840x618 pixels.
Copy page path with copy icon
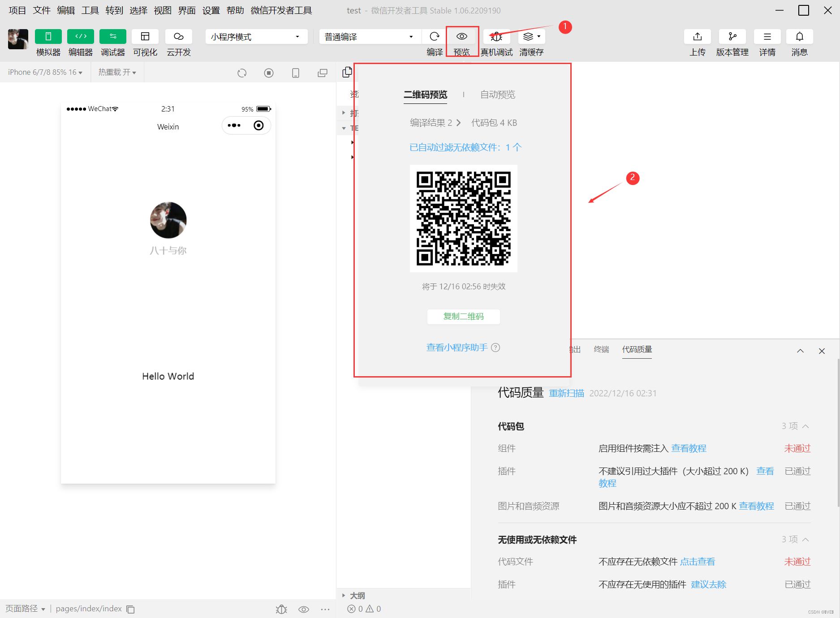(130, 609)
